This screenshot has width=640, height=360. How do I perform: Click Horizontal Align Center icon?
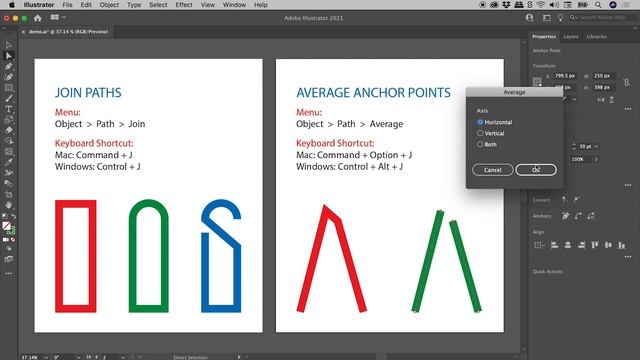(568, 245)
